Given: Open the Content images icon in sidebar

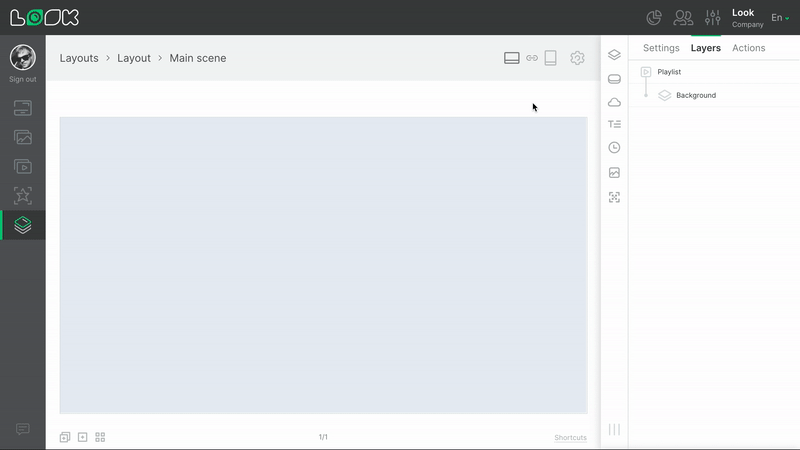Looking at the screenshot, I should point(23,137).
